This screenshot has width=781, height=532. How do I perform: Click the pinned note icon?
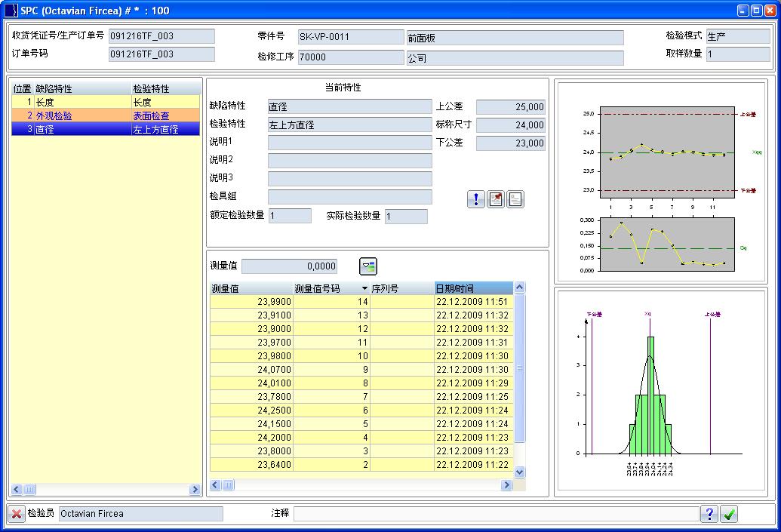click(496, 199)
